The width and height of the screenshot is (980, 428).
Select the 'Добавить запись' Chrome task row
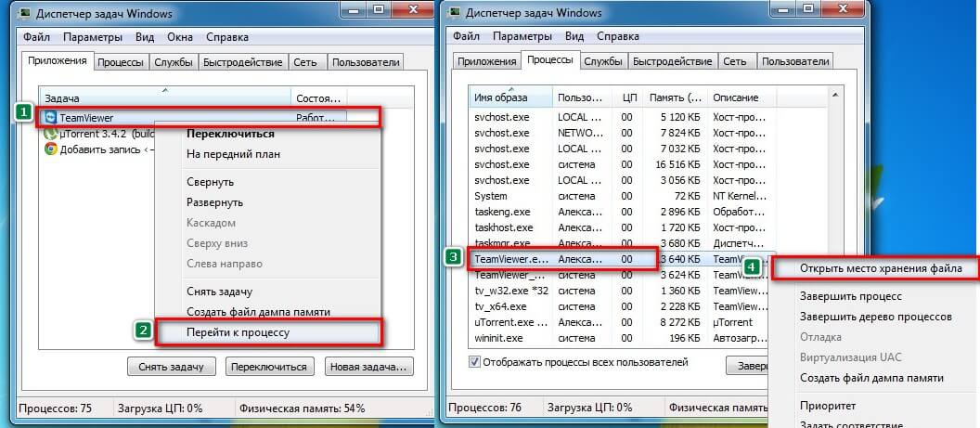coord(97,149)
